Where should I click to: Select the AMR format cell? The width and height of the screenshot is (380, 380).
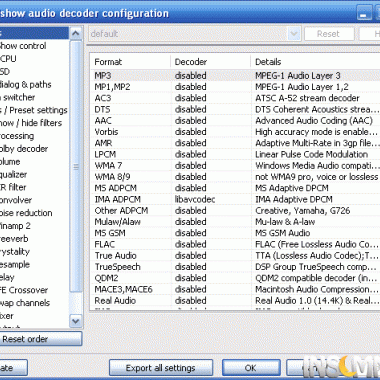pyautogui.click(x=103, y=143)
